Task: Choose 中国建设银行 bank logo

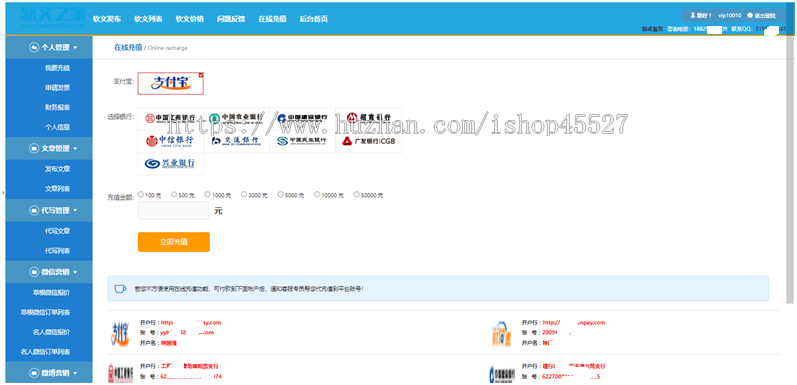Action: pyautogui.click(x=303, y=119)
